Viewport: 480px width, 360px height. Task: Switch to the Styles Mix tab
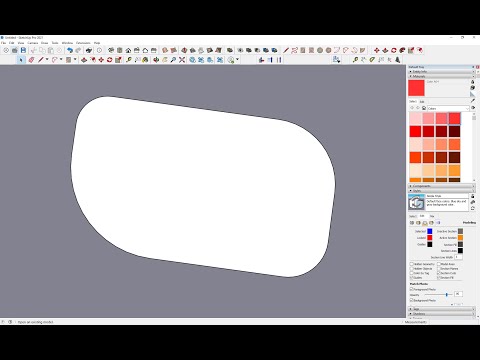(432, 216)
